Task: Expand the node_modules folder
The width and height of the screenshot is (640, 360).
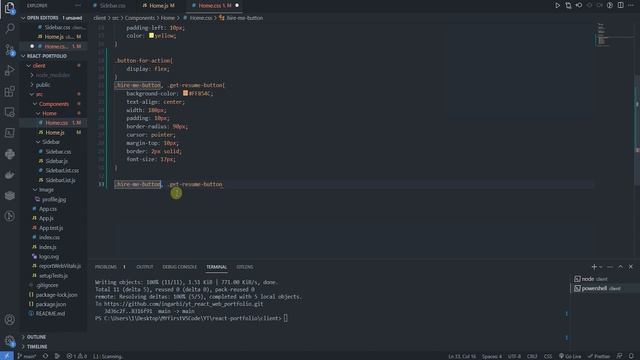Action: (53, 75)
